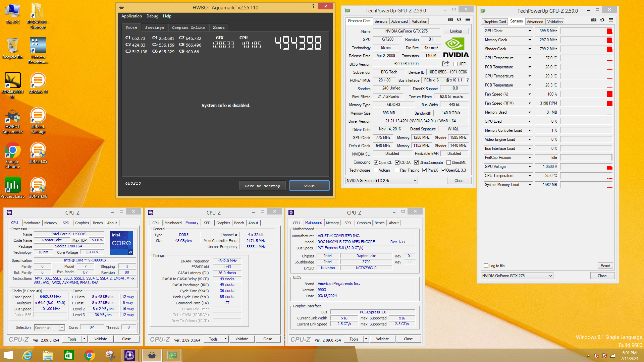
Task: Open Debug menu in Aquamark
Action: (x=152, y=16)
